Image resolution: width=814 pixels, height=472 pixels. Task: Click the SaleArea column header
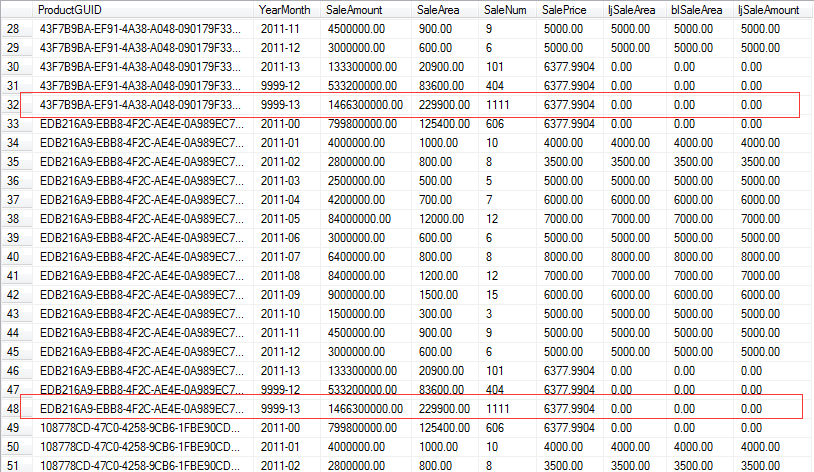438,10
